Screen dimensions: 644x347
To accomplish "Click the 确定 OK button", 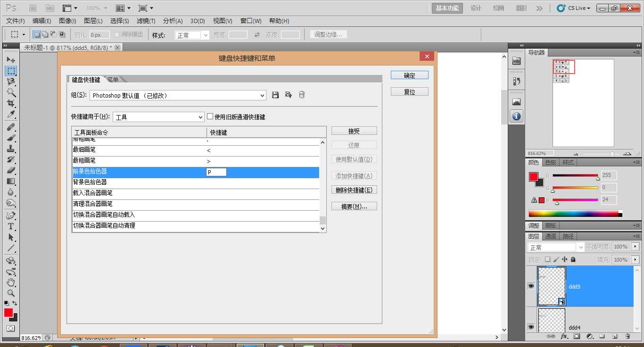I will pos(410,75).
